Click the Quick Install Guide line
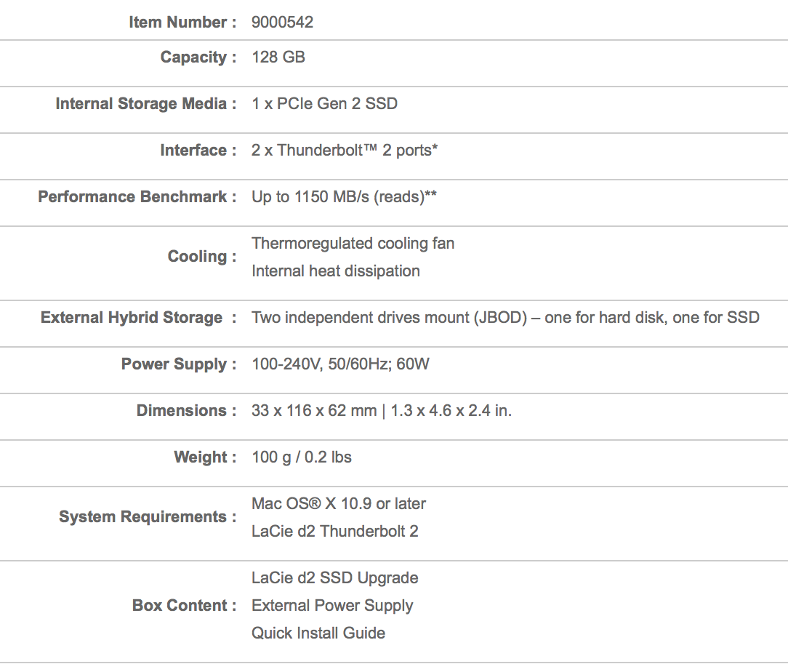 (318, 633)
